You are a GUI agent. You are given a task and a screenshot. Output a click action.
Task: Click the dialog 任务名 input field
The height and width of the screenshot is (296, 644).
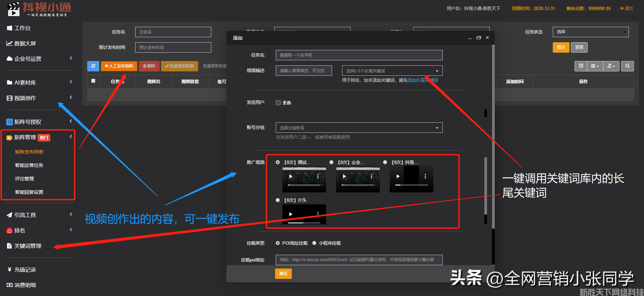point(359,55)
